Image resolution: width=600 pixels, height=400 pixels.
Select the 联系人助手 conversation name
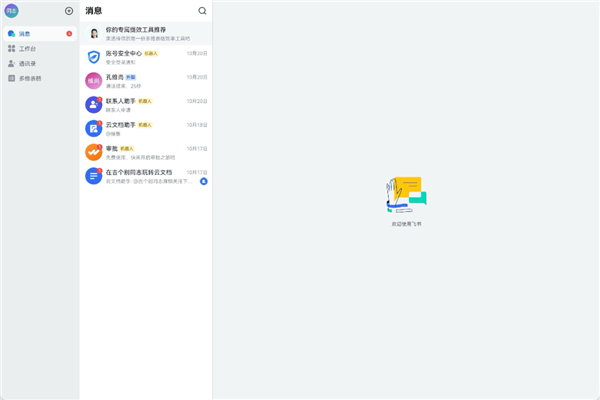pyautogui.click(x=121, y=101)
